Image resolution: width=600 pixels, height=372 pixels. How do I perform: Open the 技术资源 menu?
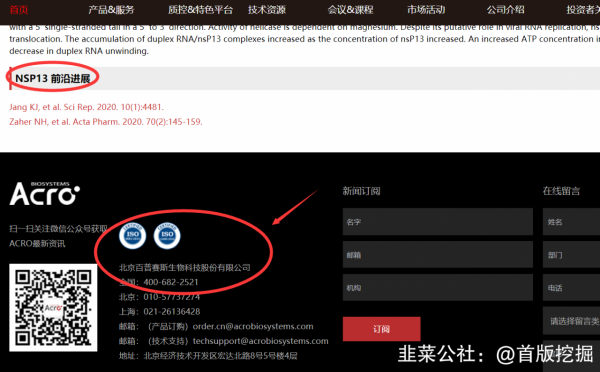[267, 10]
